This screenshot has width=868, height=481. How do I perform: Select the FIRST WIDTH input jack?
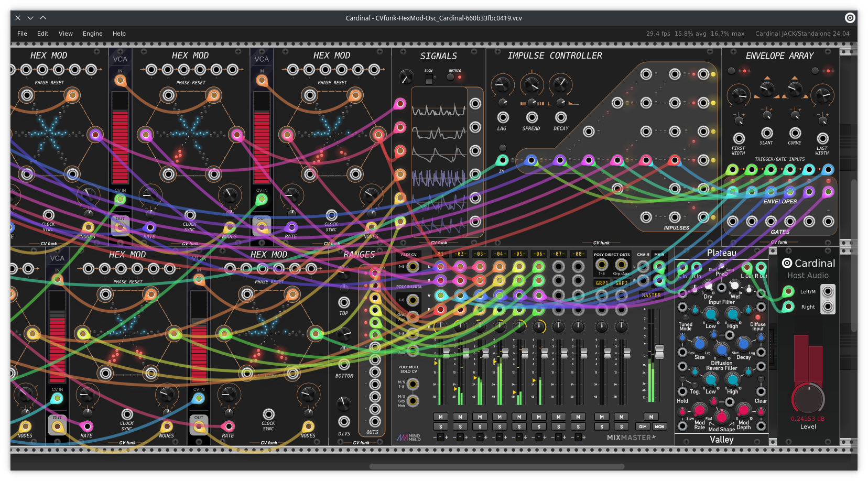(739, 138)
